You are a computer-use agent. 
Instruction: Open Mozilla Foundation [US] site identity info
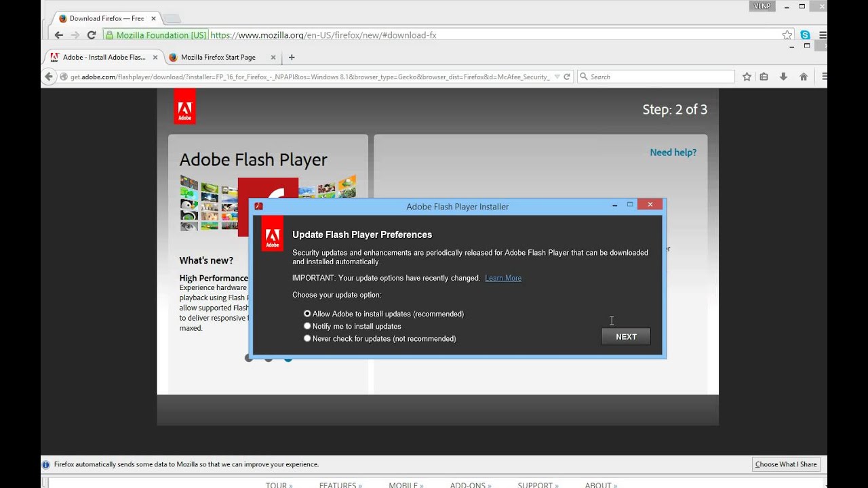coord(156,35)
